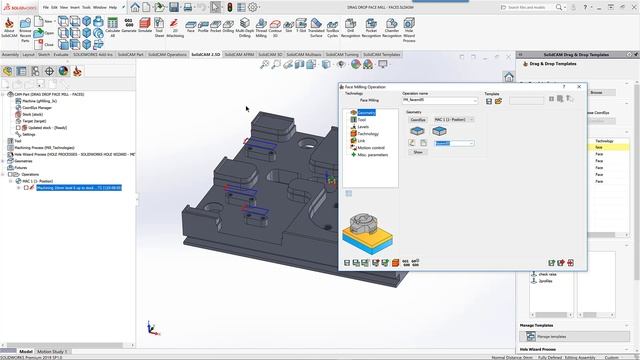This screenshot has width=640, height=360.
Task: Select the 2D iMachining operation
Action: click(x=175, y=27)
